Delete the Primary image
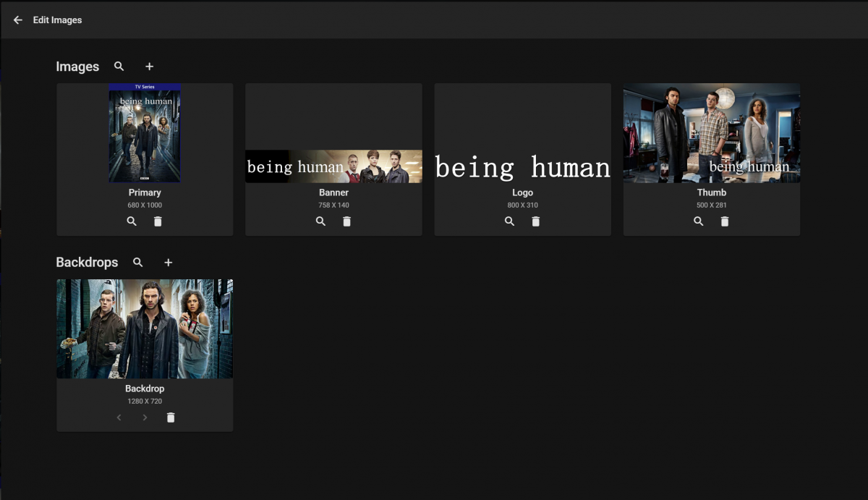The image size is (868, 500). [158, 221]
